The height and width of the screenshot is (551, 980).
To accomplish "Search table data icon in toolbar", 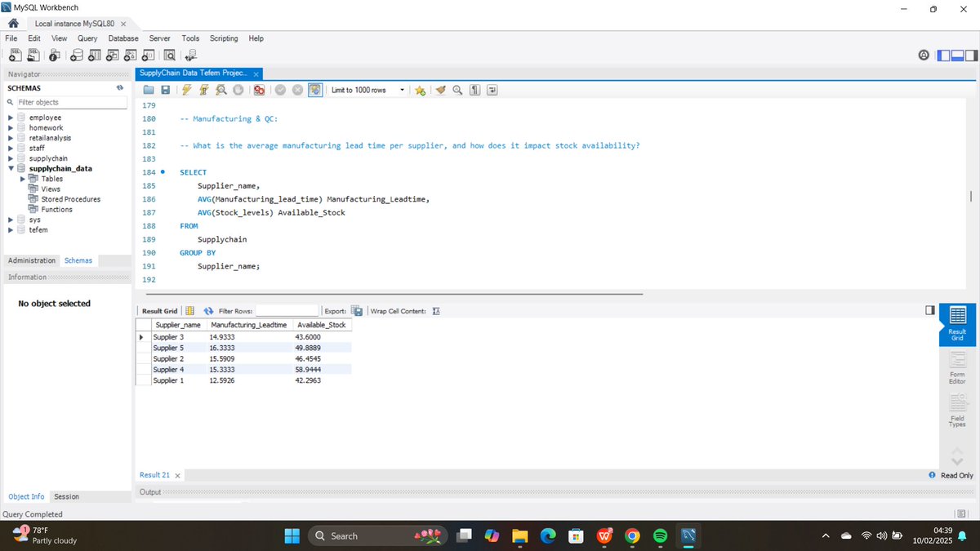I will click(170, 56).
